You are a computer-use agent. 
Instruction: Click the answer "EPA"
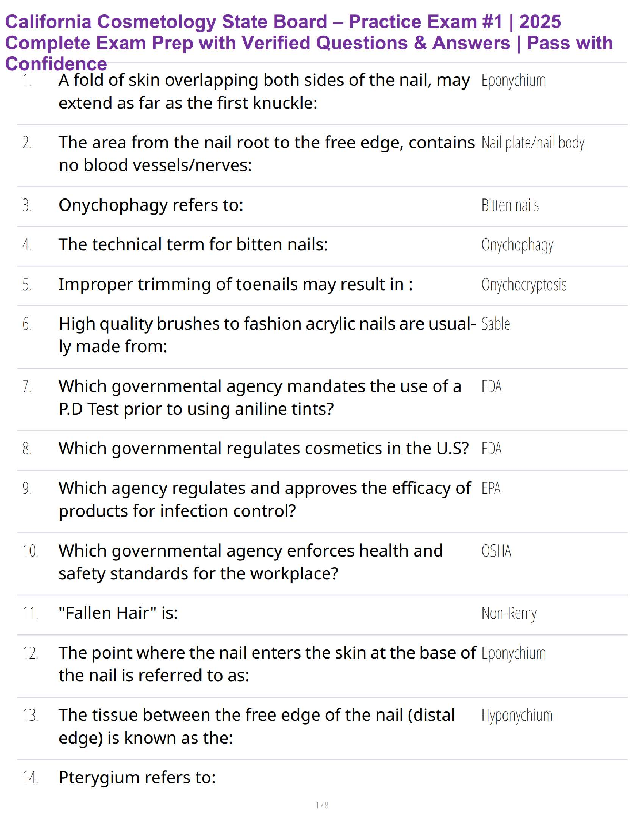(x=491, y=489)
